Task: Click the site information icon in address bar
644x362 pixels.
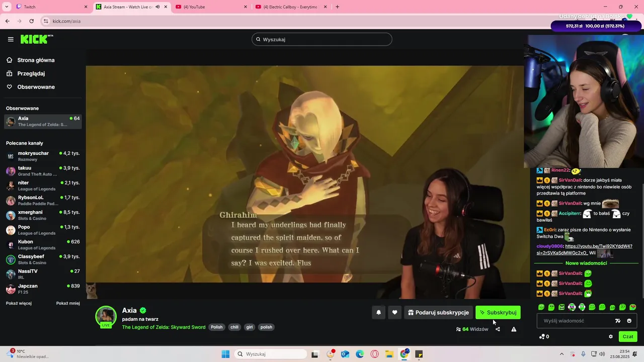Action: point(46,21)
